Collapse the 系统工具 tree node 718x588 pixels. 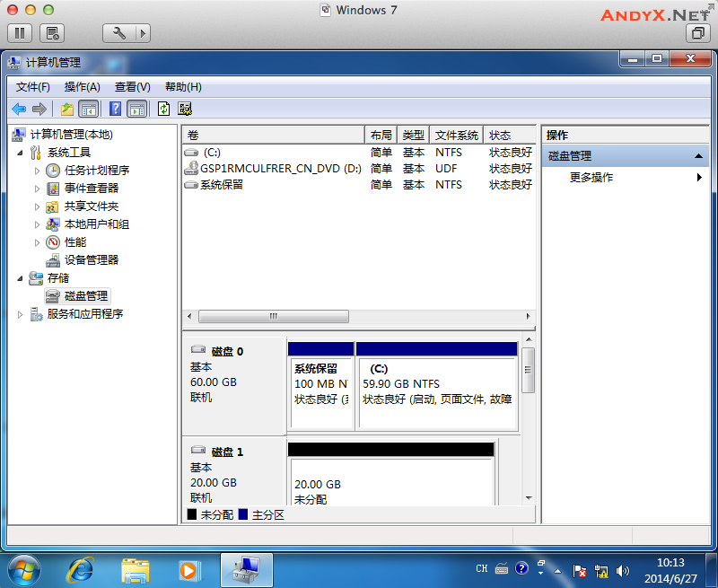[20, 153]
